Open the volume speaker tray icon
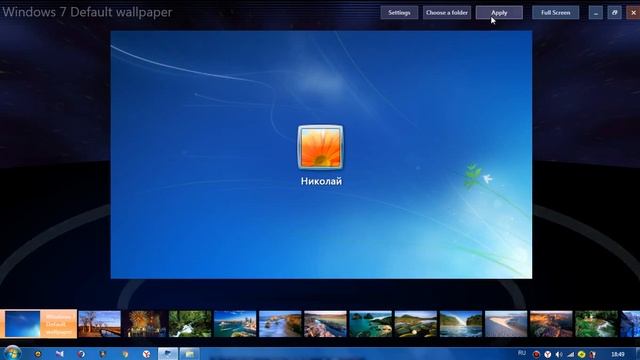 point(559,354)
